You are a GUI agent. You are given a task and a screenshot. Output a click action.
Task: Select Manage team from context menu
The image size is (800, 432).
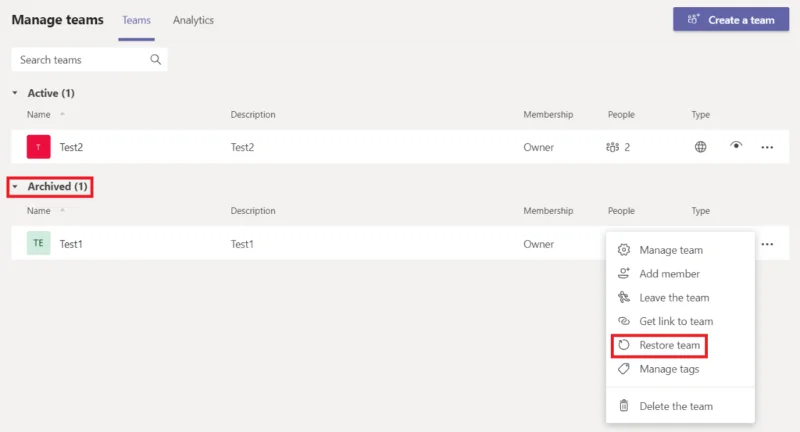click(x=680, y=250)
